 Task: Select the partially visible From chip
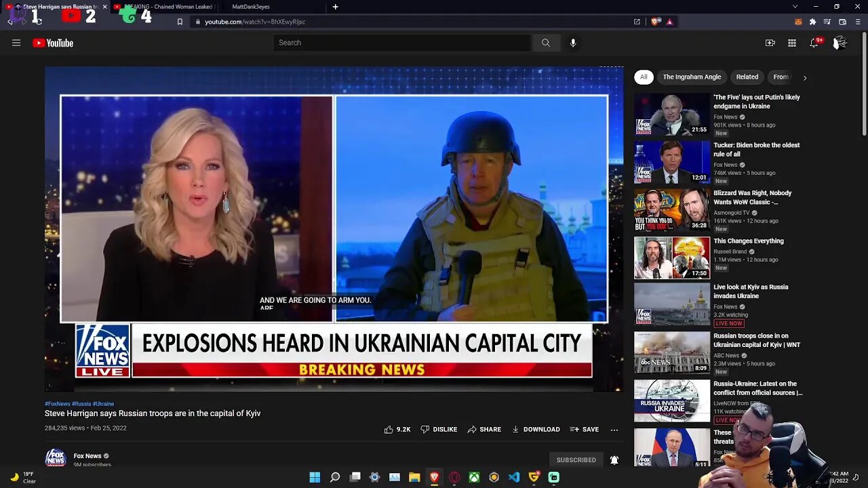[781, 77]
